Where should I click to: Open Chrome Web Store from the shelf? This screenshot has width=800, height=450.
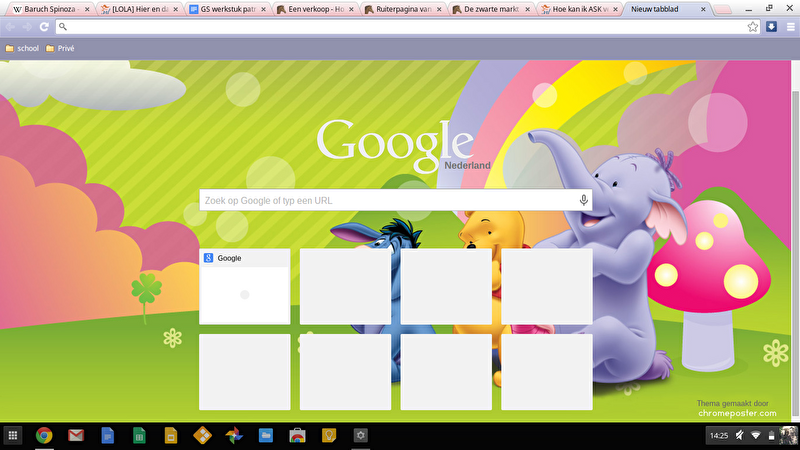click(298, 435)
